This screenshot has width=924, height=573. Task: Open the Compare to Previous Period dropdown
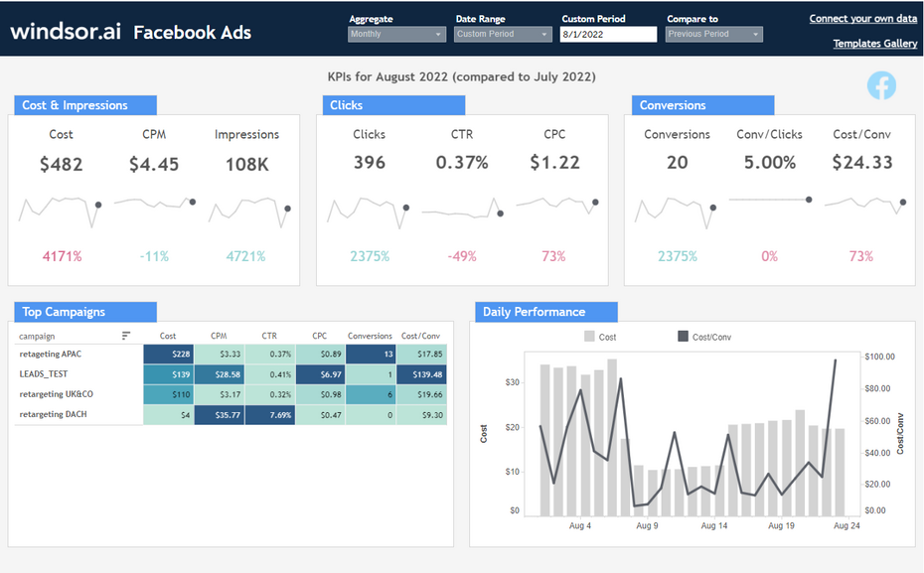(714, 34)
